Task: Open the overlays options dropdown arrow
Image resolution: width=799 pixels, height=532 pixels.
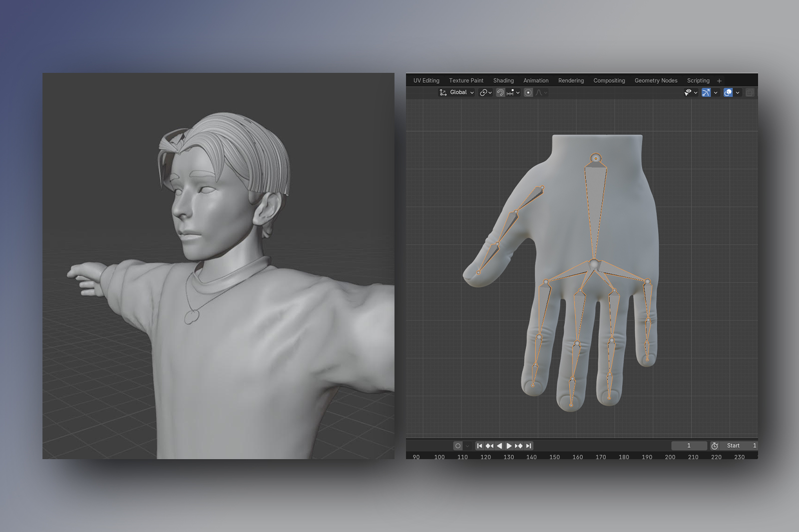Action: click(x=738, y=92)
